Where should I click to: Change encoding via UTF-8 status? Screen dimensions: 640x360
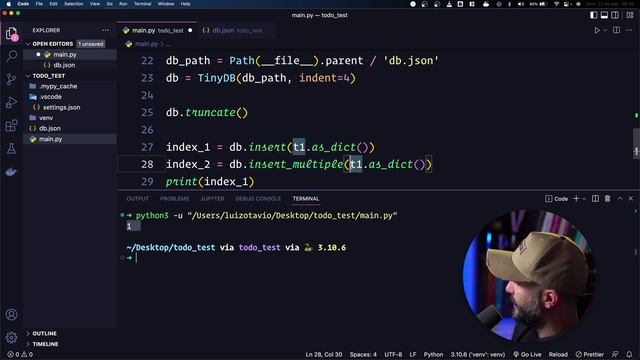(x=393, y=355)
